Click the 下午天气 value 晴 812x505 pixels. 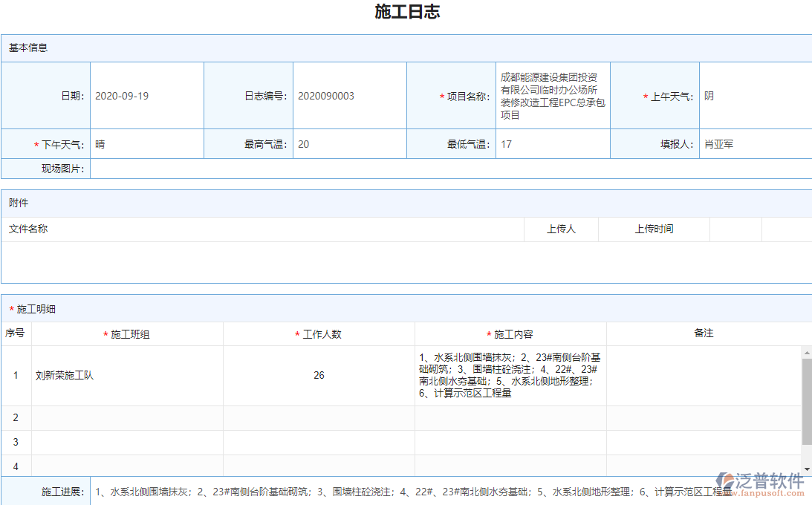click(98, 144)
